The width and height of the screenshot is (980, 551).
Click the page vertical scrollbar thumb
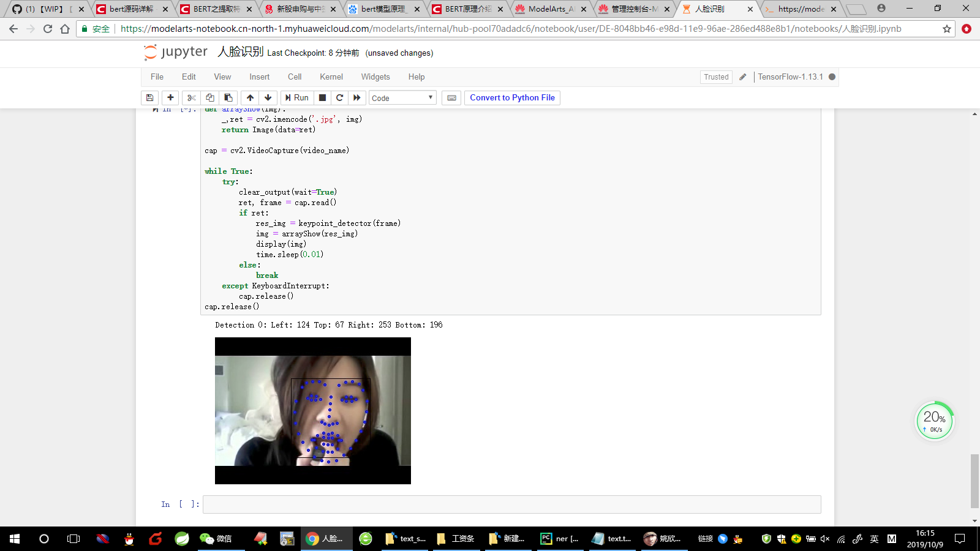[974, 481]
